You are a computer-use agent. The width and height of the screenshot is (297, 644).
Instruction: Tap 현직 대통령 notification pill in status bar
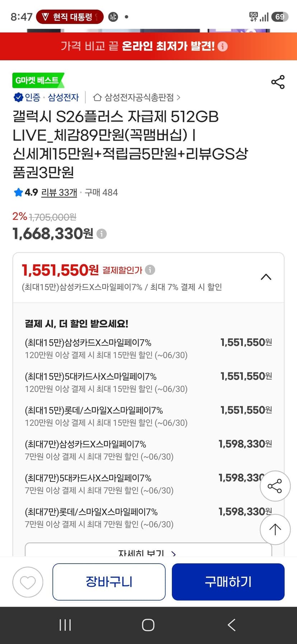[70, 17]
